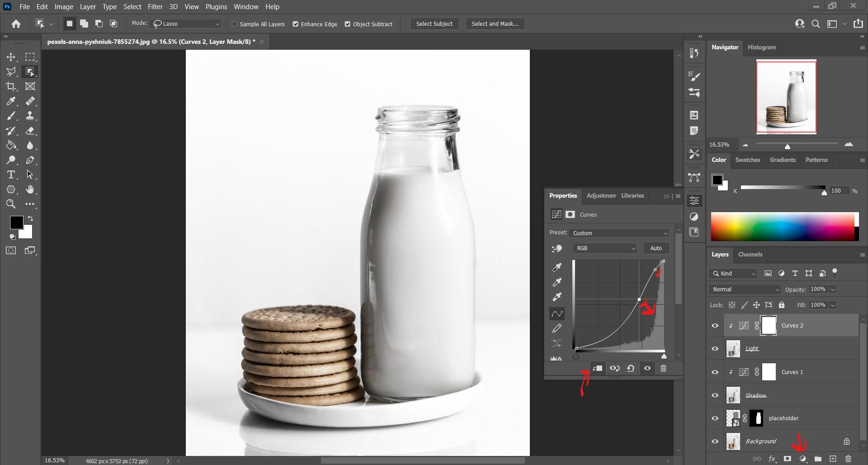Select the Clone Stamp tool
This screenshot has height=465, width=868.
click(x=30, y=116)
